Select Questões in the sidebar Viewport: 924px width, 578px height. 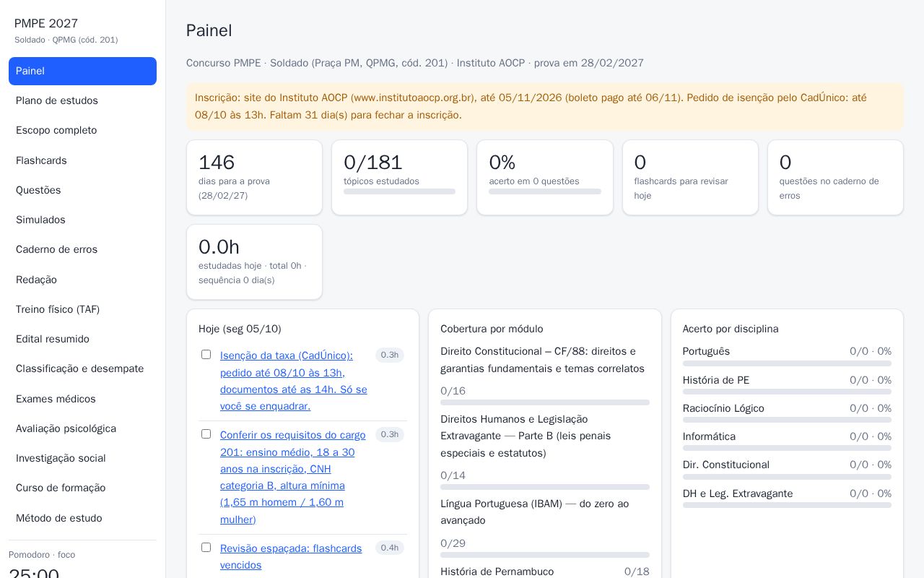point(82,190)
